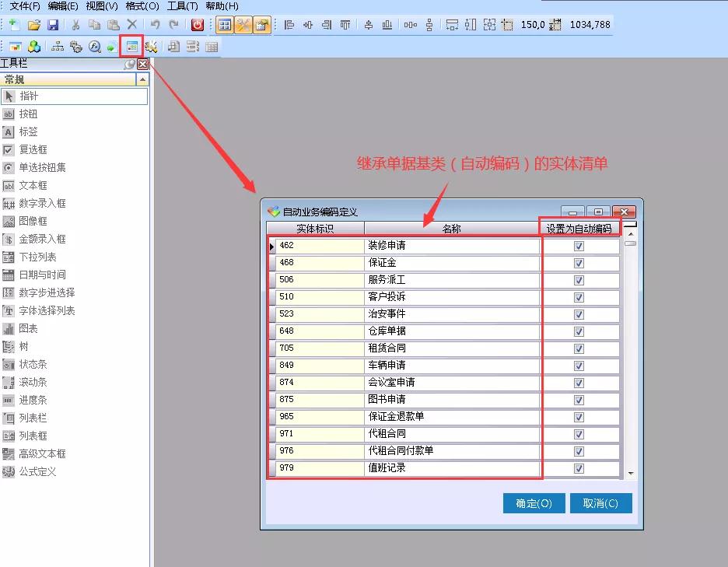Align horizontal centers icon
728x567 pixels.
tap(308, 25)
